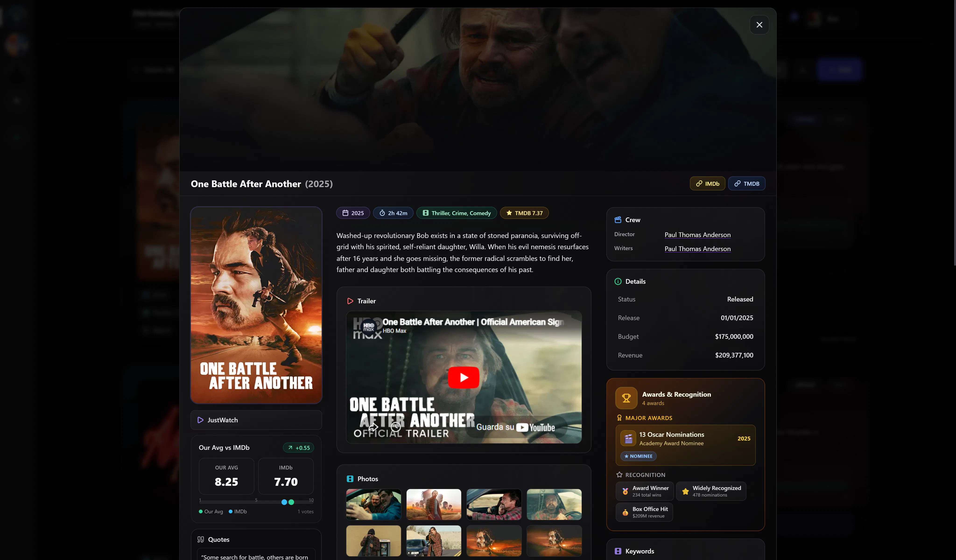The height and width of the screenshot is (560, 956).
Task: Click the Widely Recognized star icon
Action: pos(685,491)
